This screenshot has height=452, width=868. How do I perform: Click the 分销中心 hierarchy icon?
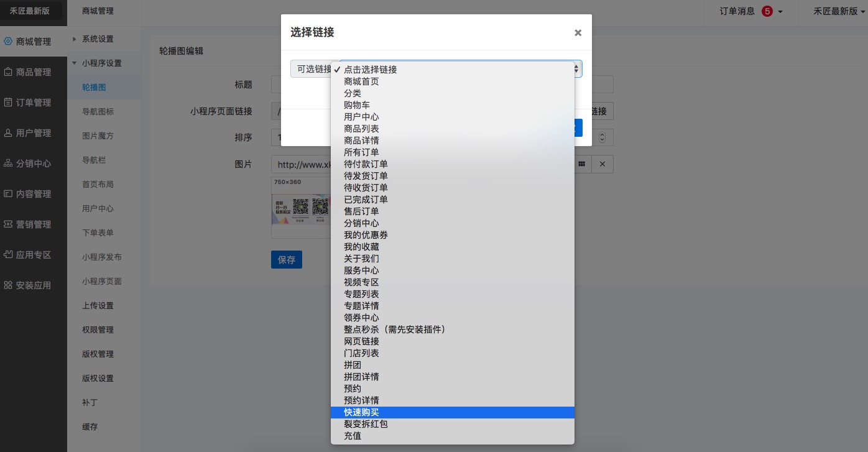[x=8, y=164]
